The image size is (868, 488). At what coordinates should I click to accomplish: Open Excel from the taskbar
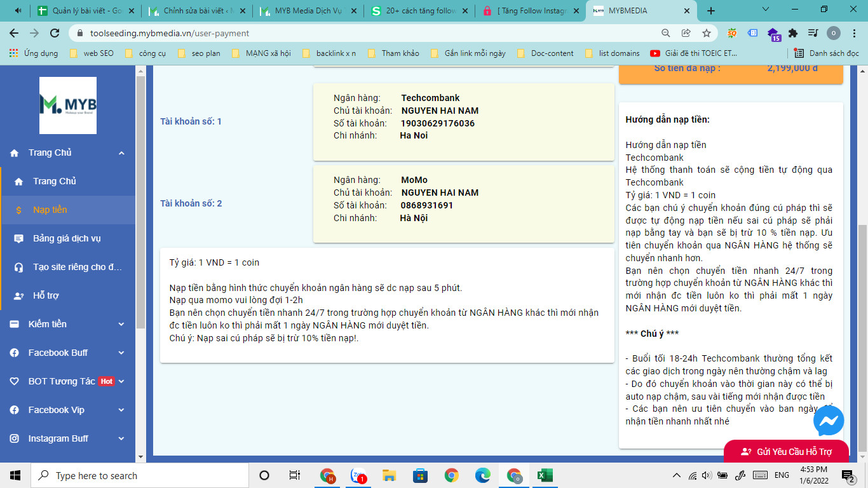(545, 475)
